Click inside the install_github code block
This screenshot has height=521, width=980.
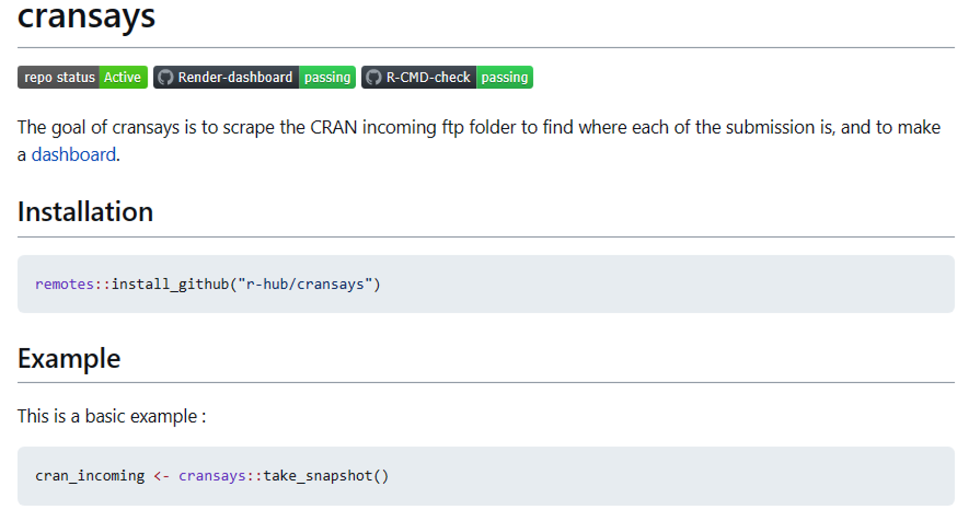tap(486, 284)
